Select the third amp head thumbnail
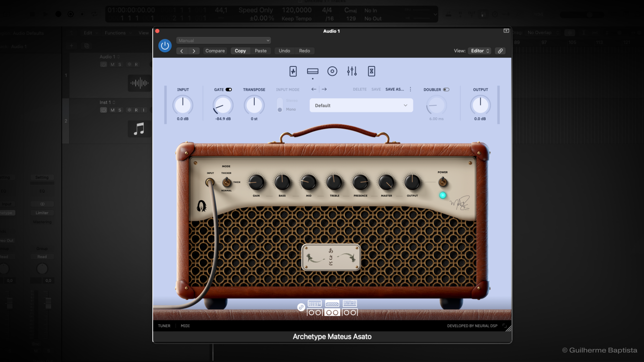 (x=350, y=304)
